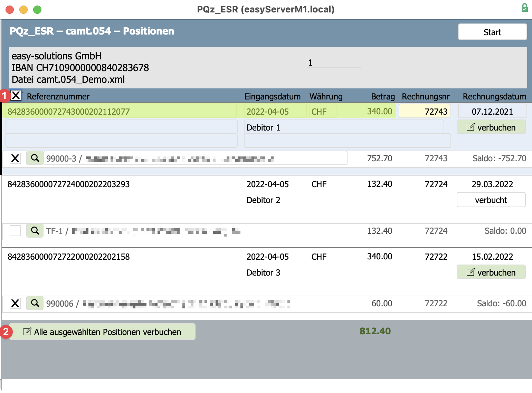Click the Währung column header

pyautogui.click(x=326, y=96)
